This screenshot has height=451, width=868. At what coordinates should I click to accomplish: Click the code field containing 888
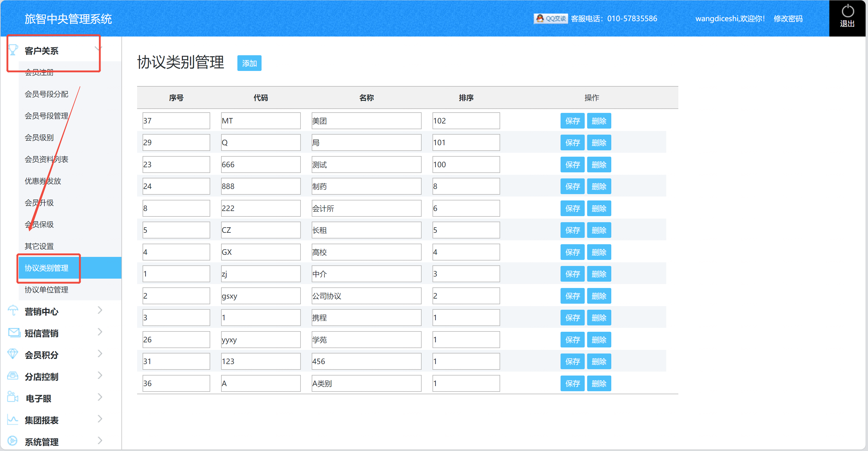point(260,187)
